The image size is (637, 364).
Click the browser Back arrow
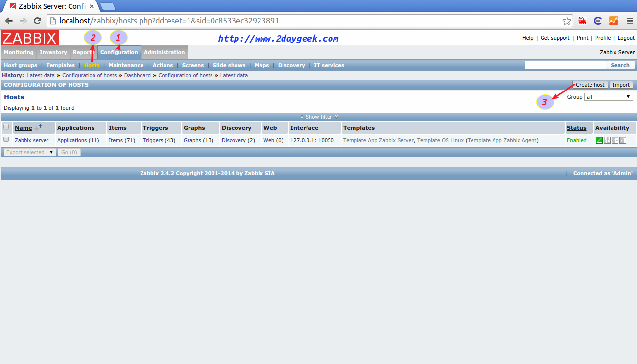[9, 21]
